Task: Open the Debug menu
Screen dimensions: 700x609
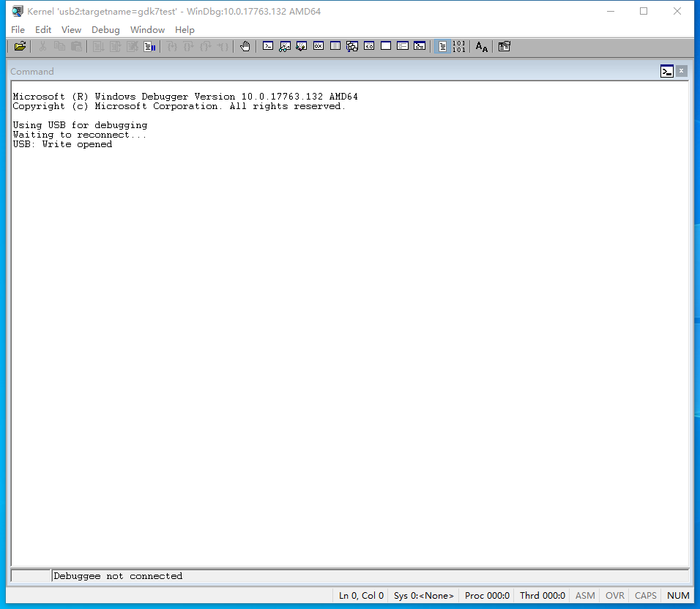Action: pos(105,30)
